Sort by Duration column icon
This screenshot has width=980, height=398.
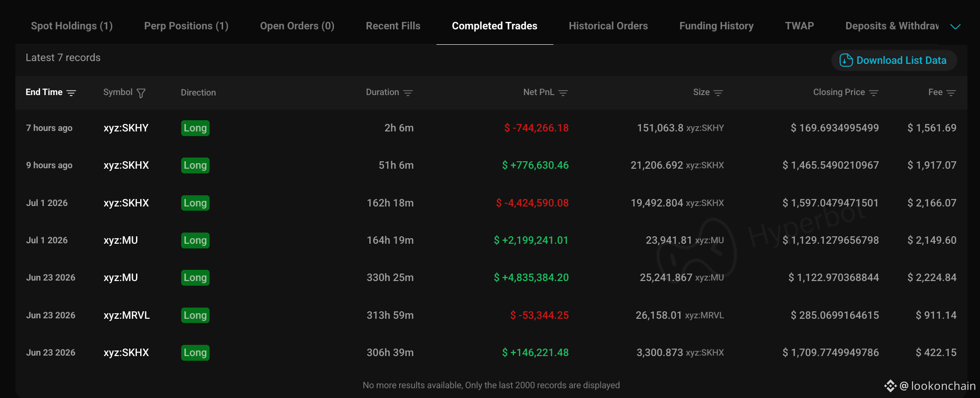[x=408, y=93]
